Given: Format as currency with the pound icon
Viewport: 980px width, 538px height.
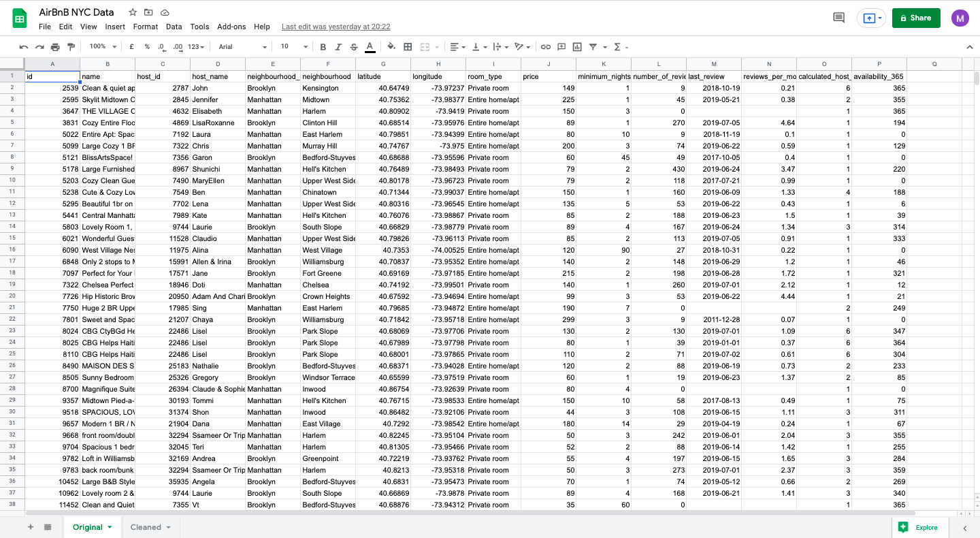Looking at the screenshot, I should pyautogui.click(x=131, y=47).
